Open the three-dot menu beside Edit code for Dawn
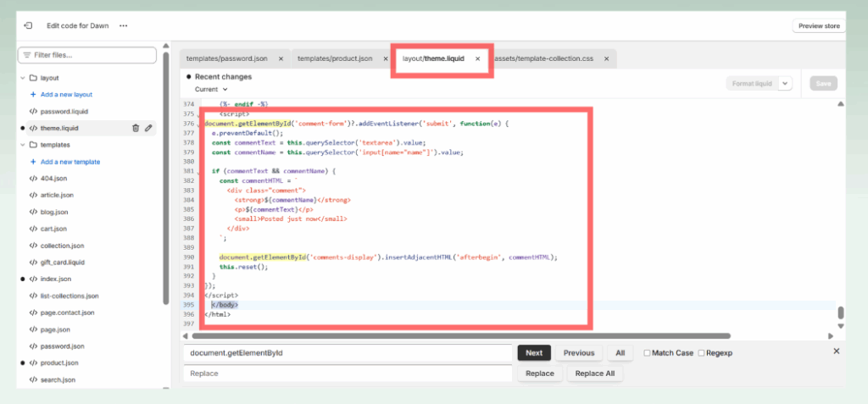Image resolution: width=868 pixels, height=404 pixels. pos(123,26)
